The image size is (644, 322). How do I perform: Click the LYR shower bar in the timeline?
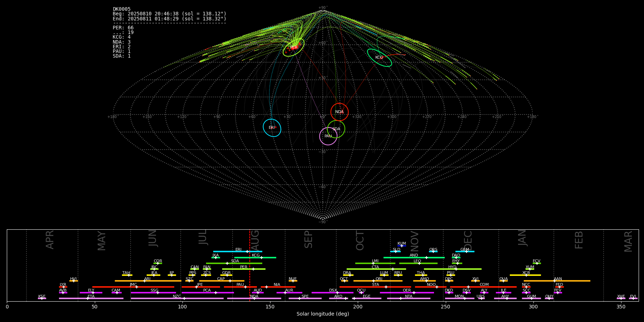pos(63,287)
